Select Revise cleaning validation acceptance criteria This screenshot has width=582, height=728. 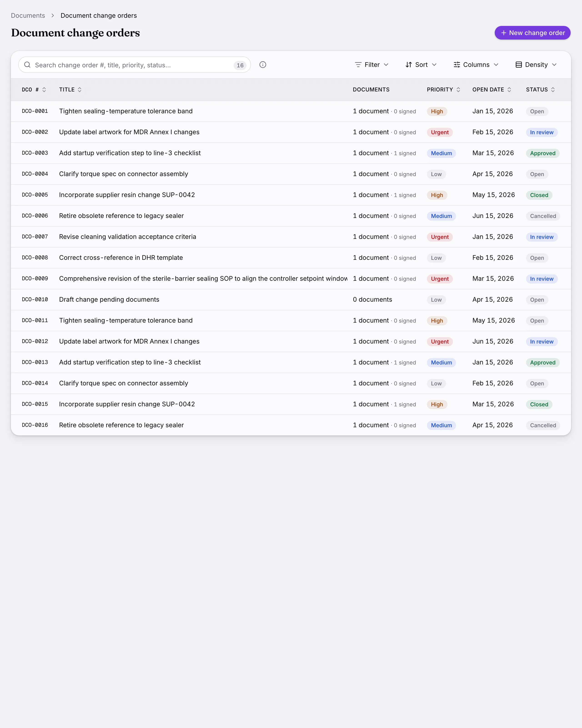point(128,237)
